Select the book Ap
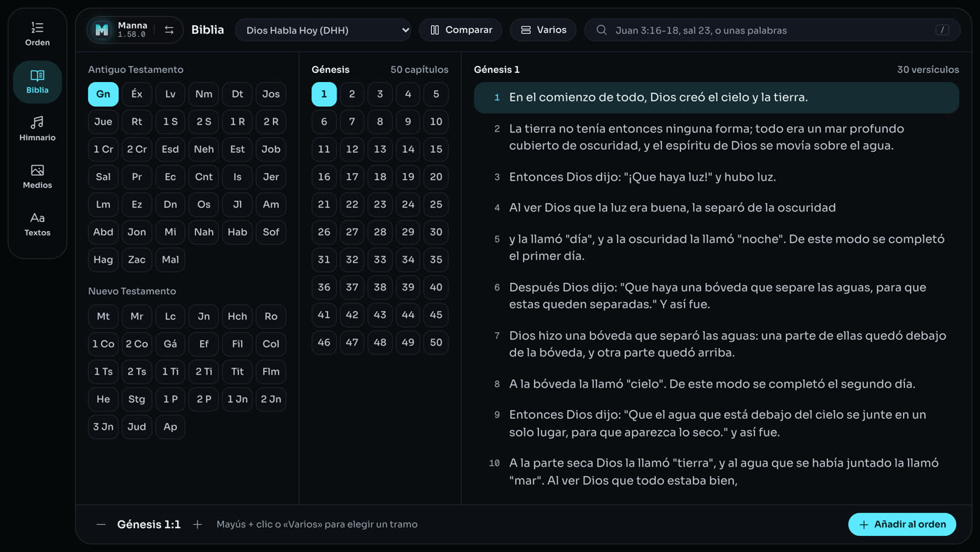 170,427
